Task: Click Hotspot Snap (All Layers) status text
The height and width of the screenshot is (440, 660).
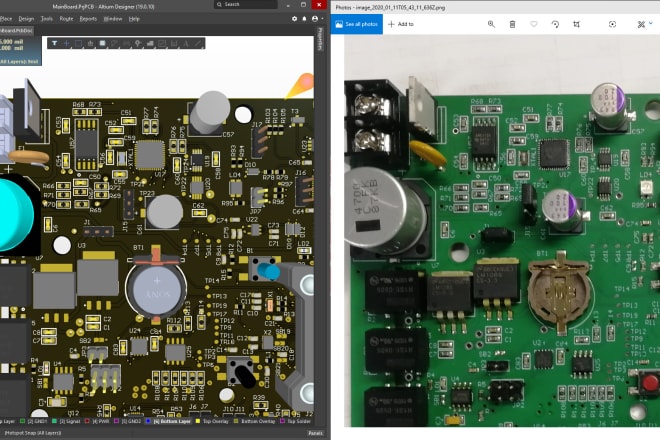Action: [33, 433]
